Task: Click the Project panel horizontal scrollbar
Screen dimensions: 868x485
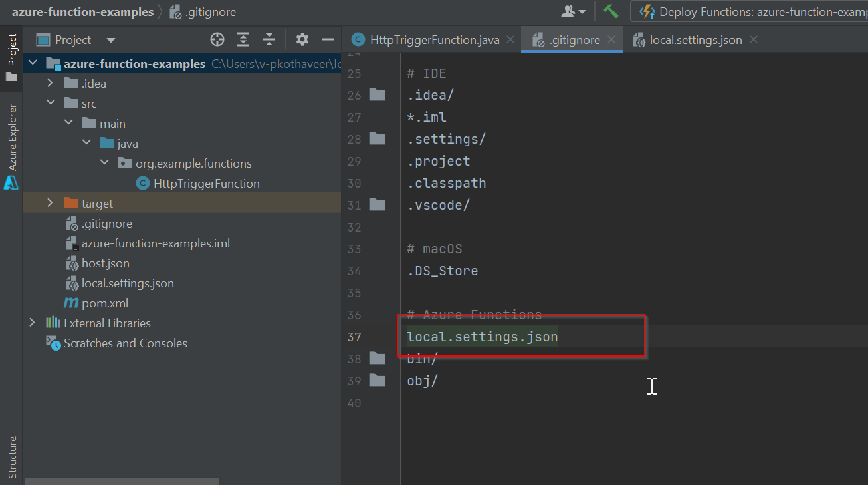Action: (x=122, y=481)
